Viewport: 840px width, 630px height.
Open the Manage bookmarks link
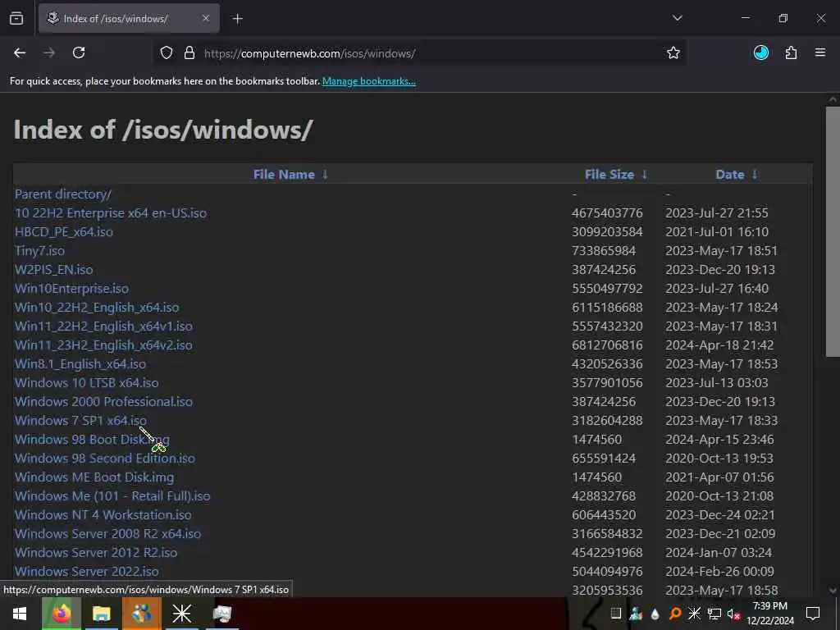[368, 81]
